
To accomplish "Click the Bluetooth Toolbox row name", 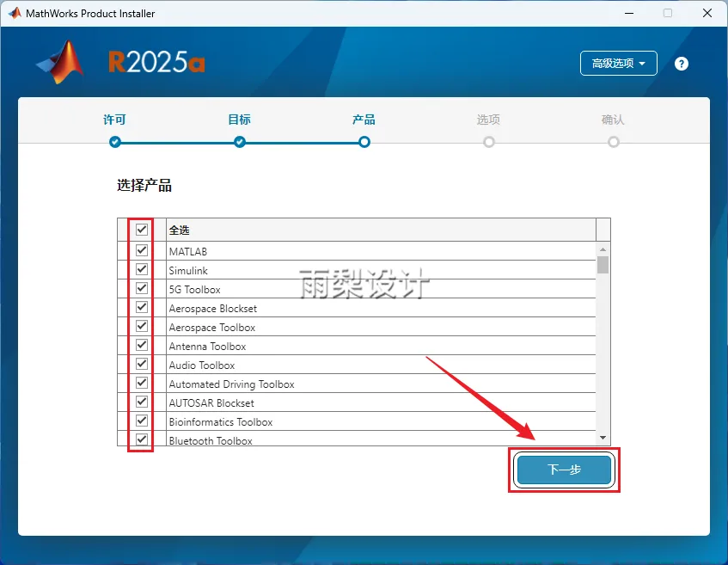I will [x=211, y=440].
